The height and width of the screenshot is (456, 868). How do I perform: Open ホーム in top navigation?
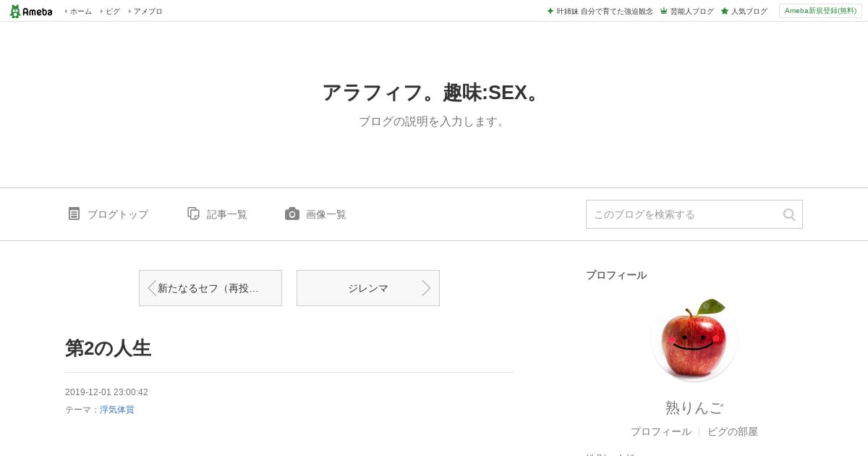[80, 11]
